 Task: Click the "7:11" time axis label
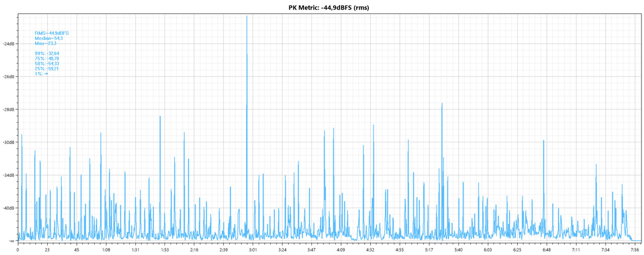576,249
